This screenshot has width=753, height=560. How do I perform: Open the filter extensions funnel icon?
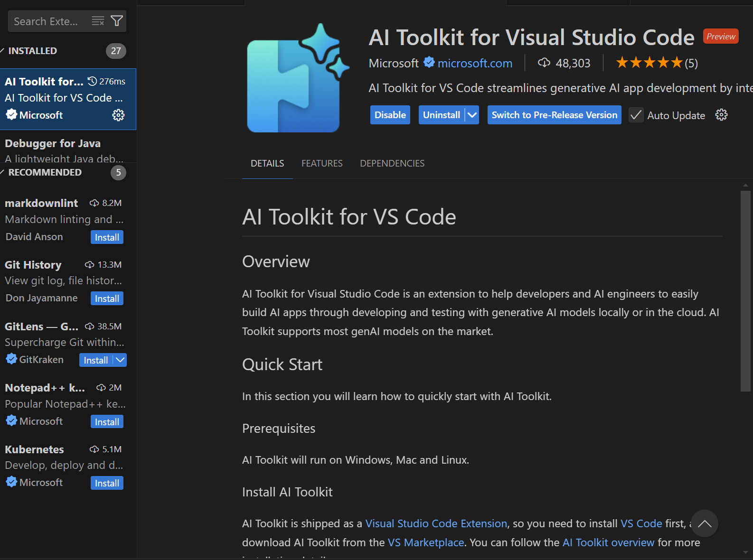117,21
